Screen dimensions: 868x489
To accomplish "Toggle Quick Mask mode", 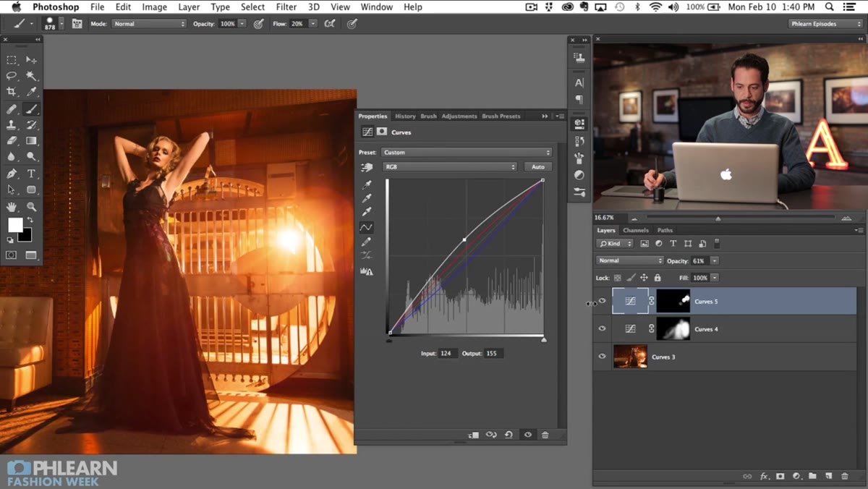I will pos(12,255).
